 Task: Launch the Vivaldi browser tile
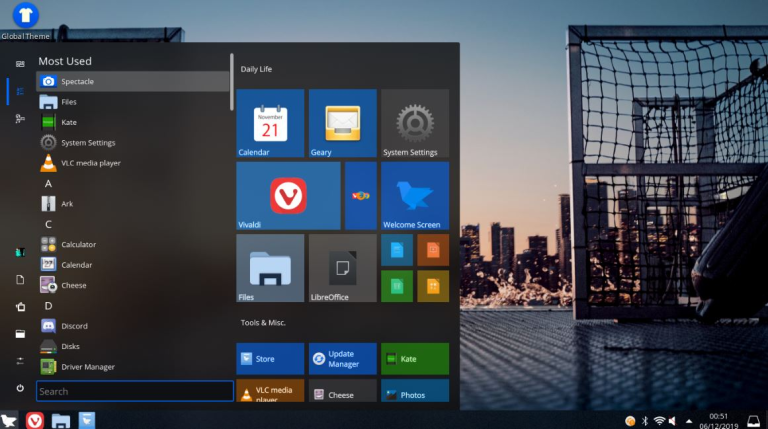(288, 196)
